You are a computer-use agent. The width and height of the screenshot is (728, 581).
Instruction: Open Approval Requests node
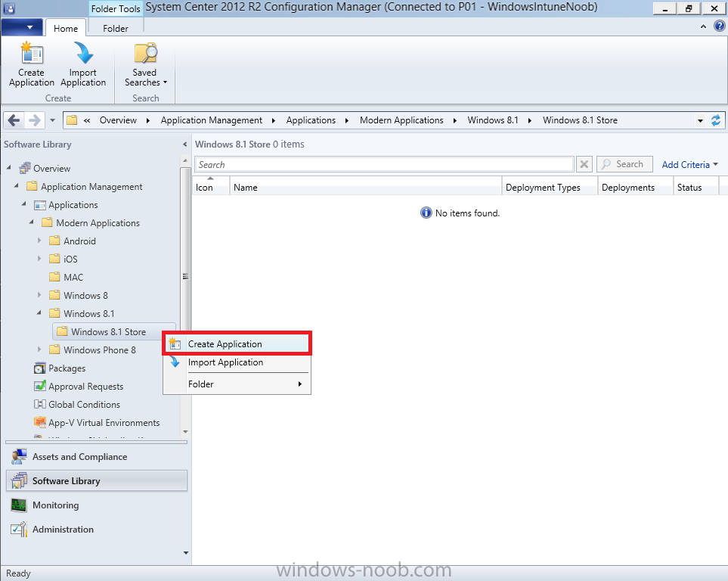(86, 387)
